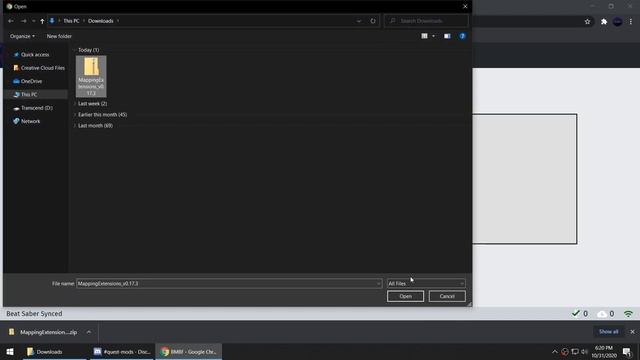Open the notification center
The width and height of the screenshot is (640, 360).
coord(627,352)
